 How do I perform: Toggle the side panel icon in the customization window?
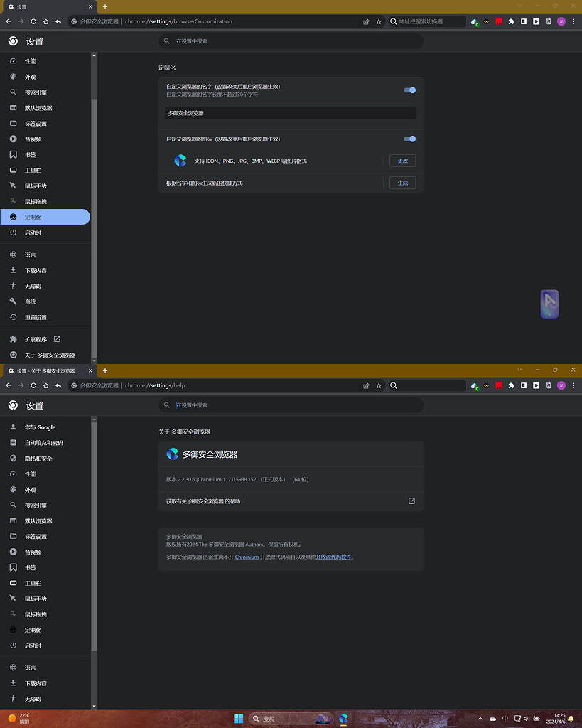(524, 21)
